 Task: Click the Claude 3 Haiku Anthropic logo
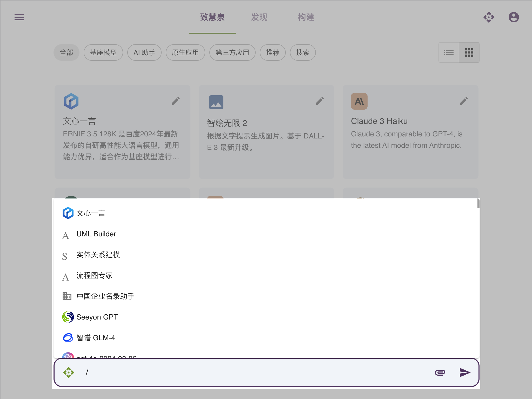[359, 101]
